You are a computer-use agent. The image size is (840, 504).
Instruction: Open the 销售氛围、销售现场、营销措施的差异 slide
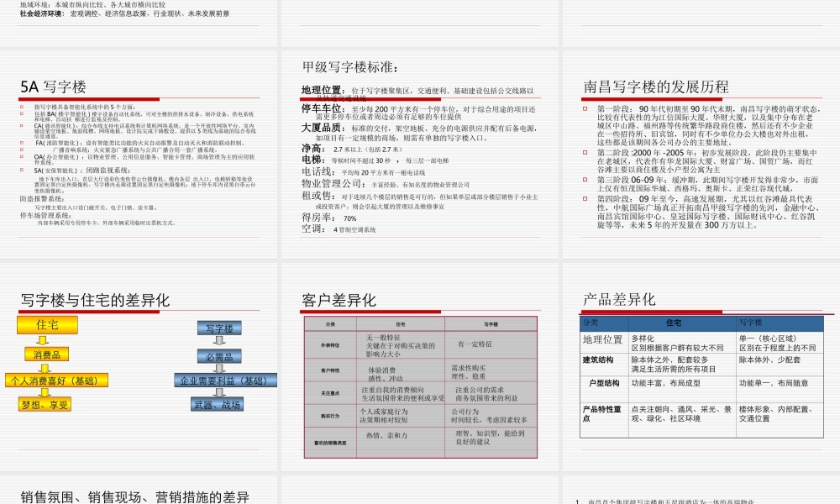click(x=139, y=490)
